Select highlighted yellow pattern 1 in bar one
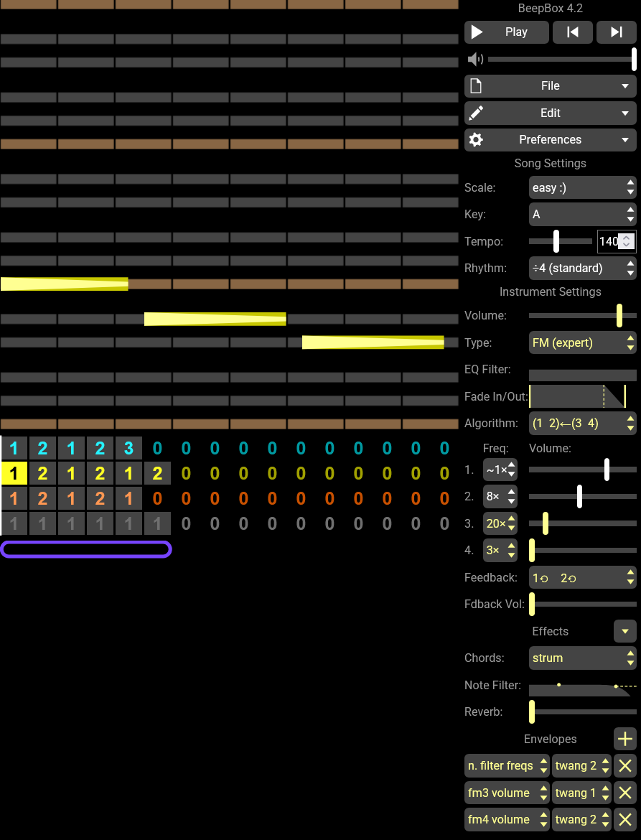This screenshot has width=641, height=840. tap(14, 474)
